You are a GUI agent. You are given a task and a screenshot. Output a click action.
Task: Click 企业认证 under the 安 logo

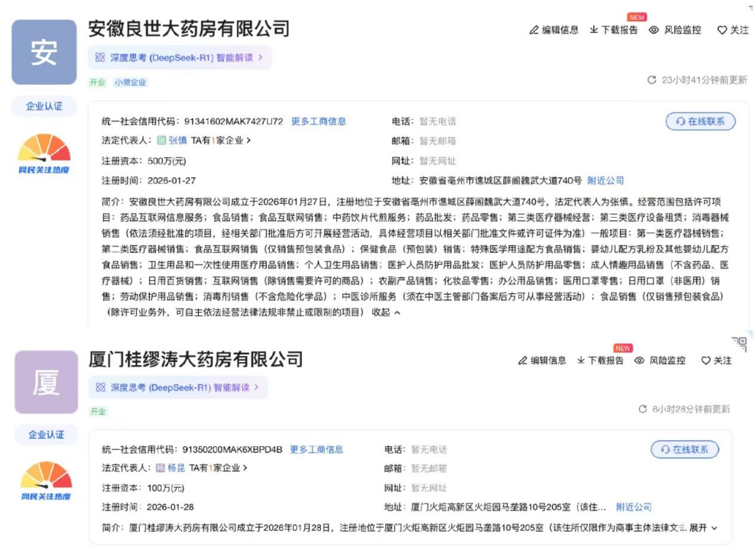[44, 106]
